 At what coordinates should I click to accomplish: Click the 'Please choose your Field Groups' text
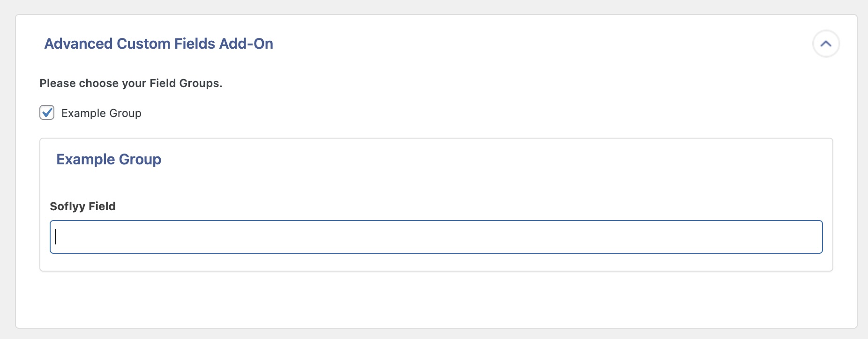coord(131,83)
